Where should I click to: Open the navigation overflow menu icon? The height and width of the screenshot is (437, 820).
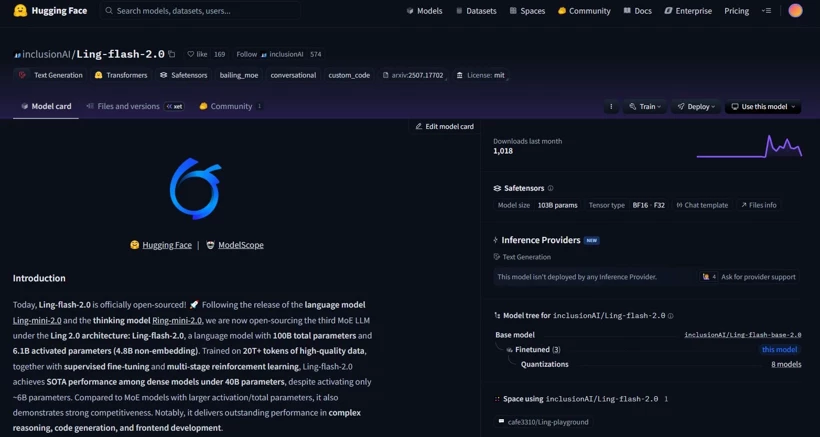point(766,11)
